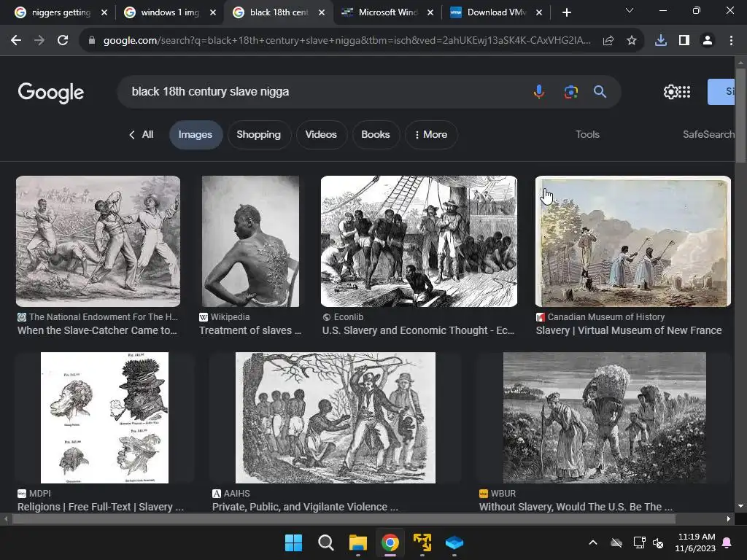The height and width of the screenshot is (560, 747).
Task: Click the scroll-right arrow on horizontal scrollbar
Action: (x=729, y=519)
